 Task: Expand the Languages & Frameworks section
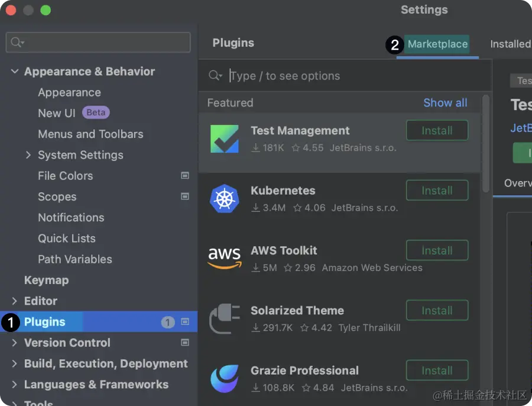click(14, 384)
